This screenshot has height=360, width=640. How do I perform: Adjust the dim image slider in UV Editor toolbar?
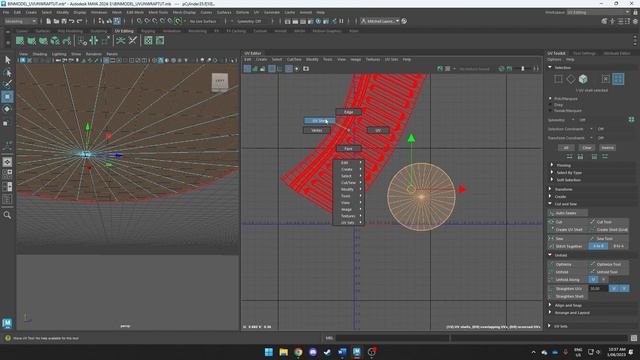(523, 69)
